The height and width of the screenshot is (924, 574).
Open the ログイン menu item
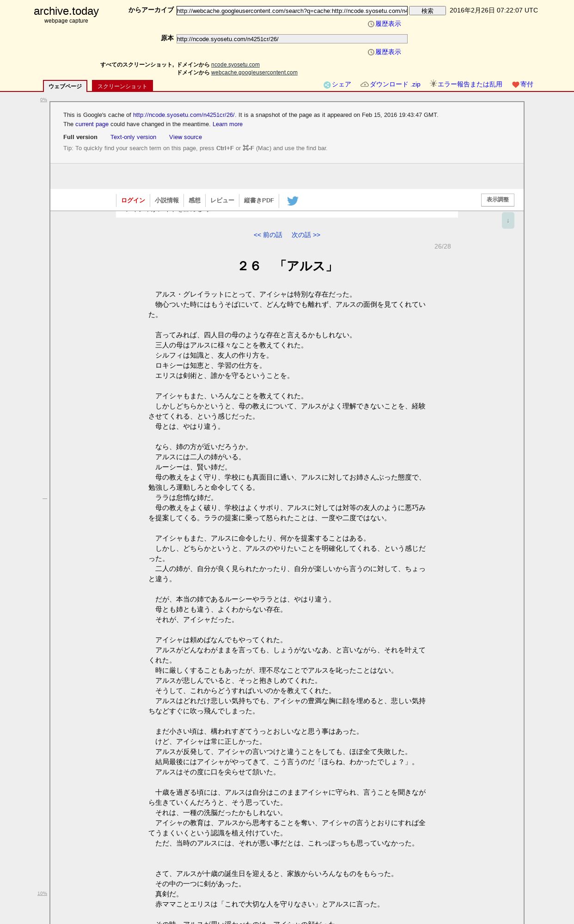pos(133,201)
